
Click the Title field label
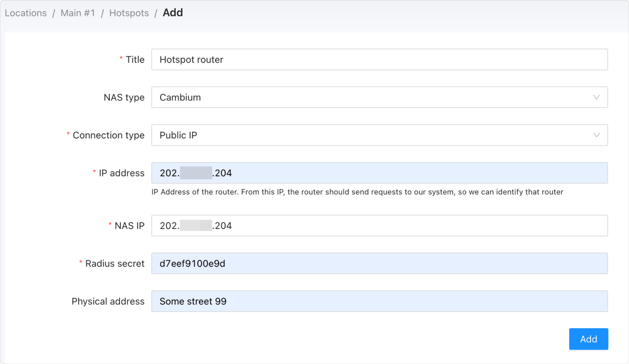[135, 60]
